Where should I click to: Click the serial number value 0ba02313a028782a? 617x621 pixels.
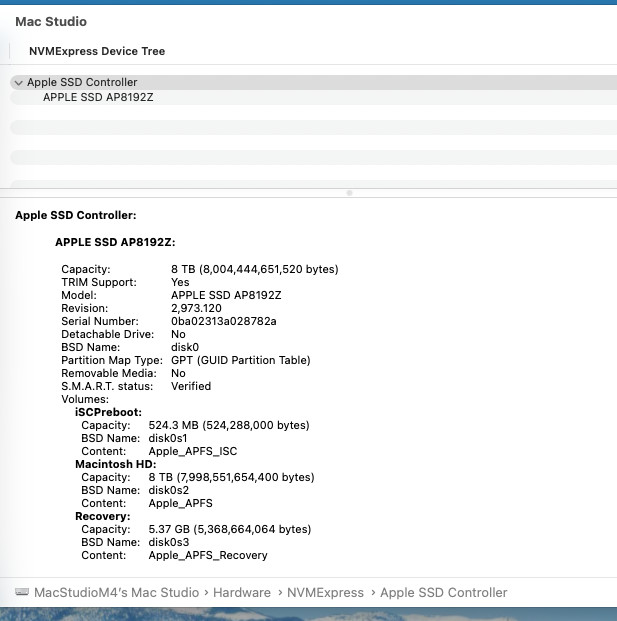[224, 321]
